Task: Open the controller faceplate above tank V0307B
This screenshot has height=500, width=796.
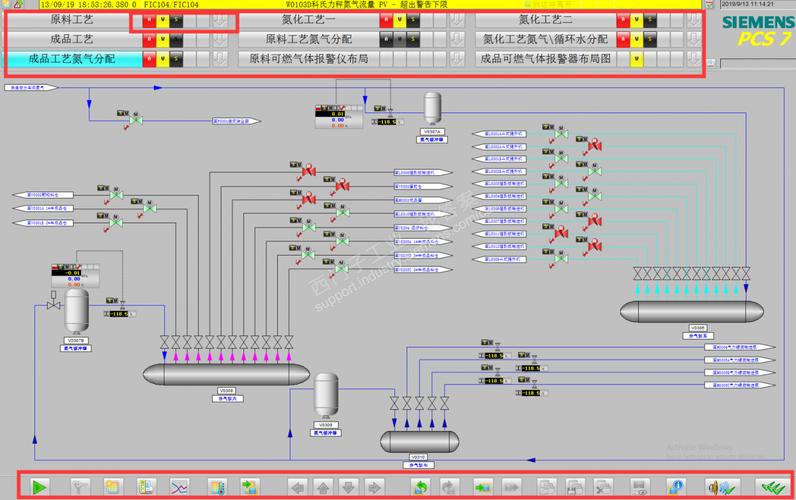Action: [x=75, y=276]
